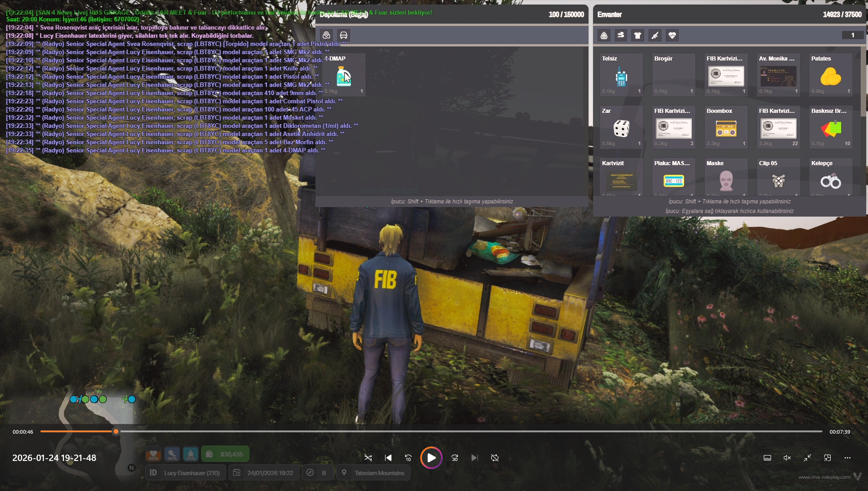Select the weapons tab in Envanter

(655, 35)
